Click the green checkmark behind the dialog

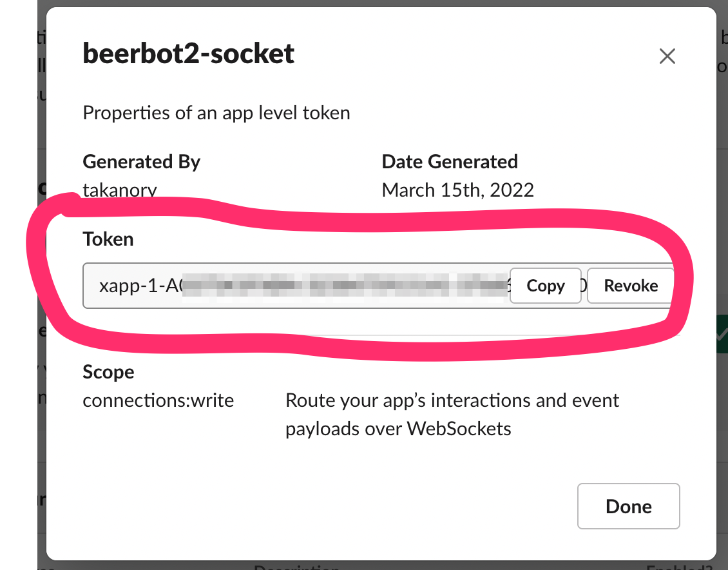722,335
